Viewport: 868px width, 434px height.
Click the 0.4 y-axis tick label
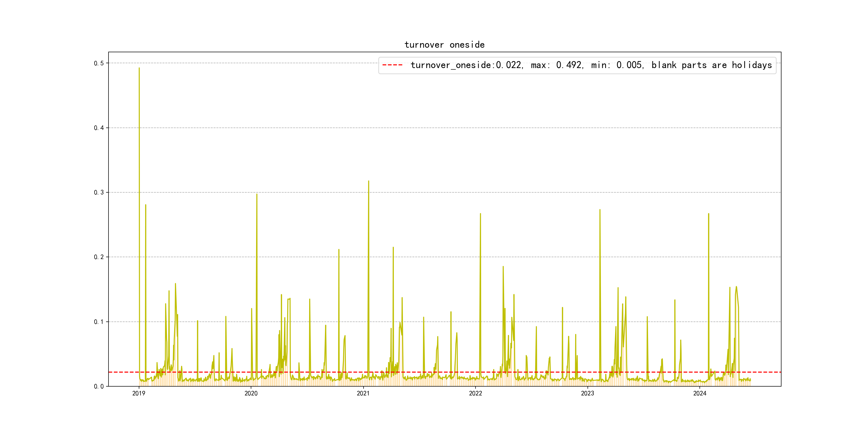[99, 128]
